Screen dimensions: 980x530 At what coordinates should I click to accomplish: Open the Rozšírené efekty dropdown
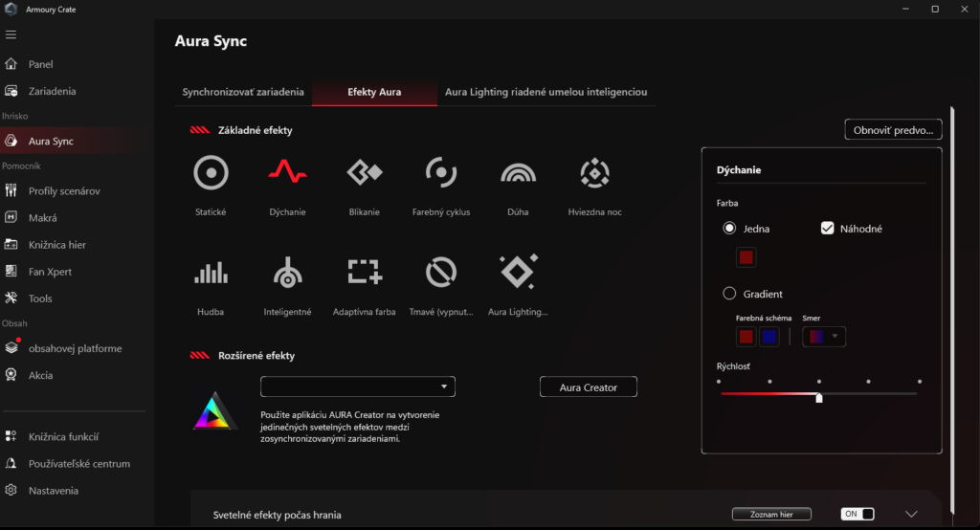pos(358,386)
